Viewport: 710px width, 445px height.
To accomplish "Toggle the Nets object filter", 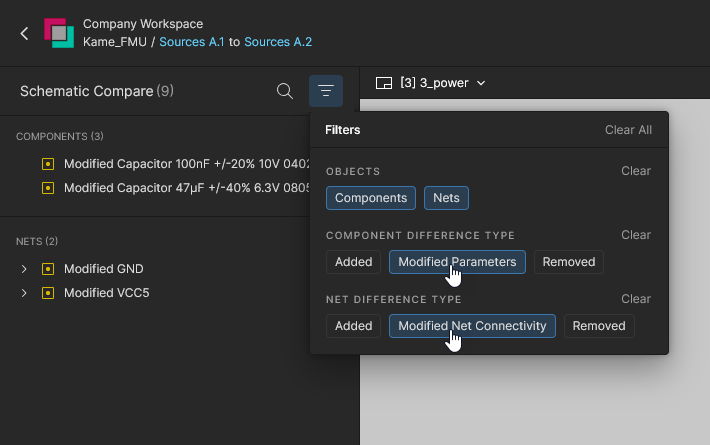I will tap(446, 198).
